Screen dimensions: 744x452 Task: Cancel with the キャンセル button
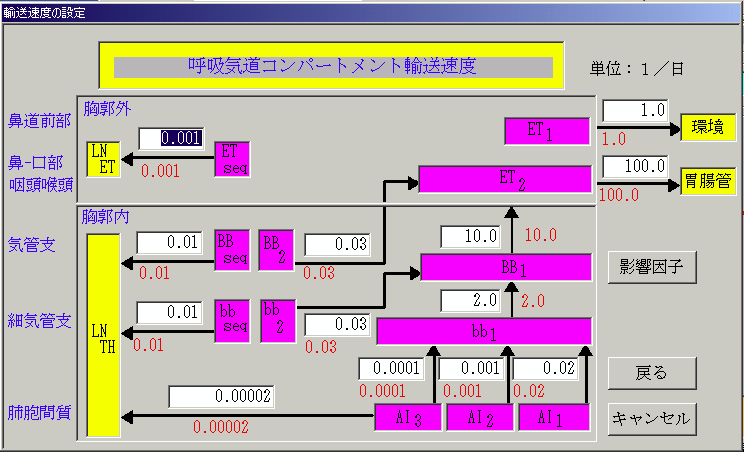652,418
